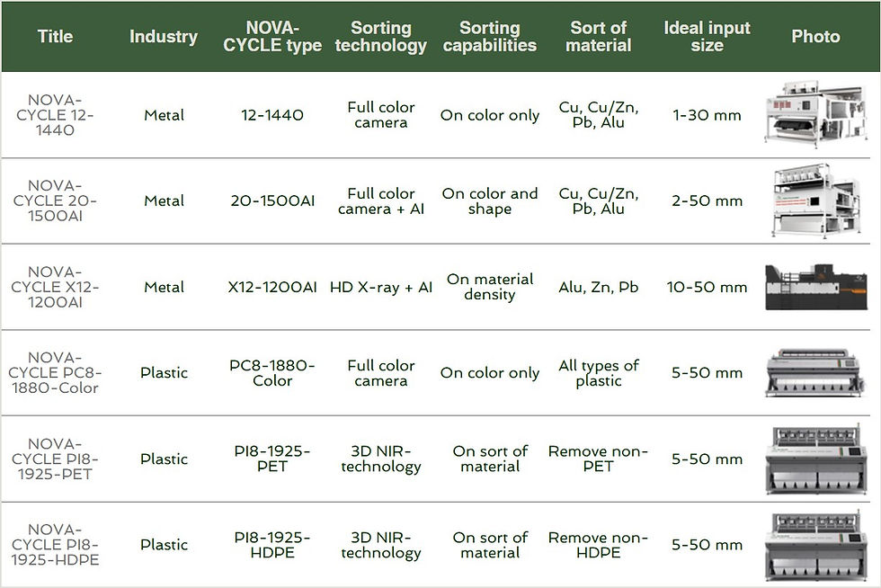Click the NOVA-CYCLE PC8-1880-Color title

[x=55, y=373]
